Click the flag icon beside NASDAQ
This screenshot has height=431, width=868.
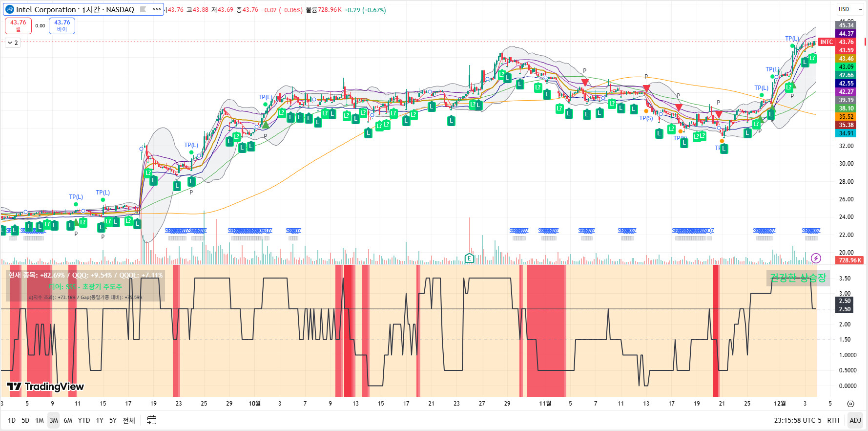point(143,9)
